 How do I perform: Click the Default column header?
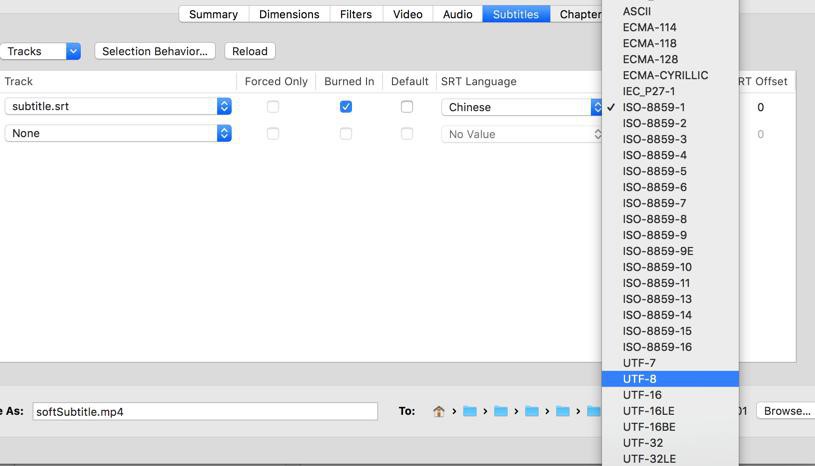pos(410,82)
